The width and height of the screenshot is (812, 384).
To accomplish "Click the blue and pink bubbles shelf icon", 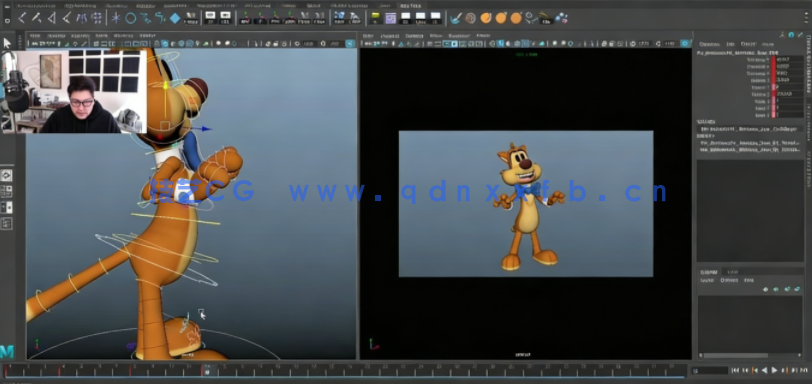I will tap(561, 18).
